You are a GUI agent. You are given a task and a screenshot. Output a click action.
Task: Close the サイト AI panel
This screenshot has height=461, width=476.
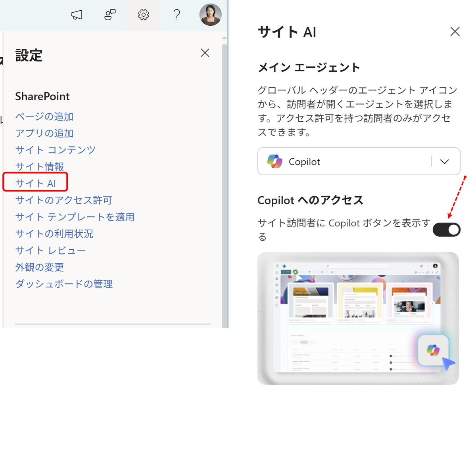[x=455, y=32]
